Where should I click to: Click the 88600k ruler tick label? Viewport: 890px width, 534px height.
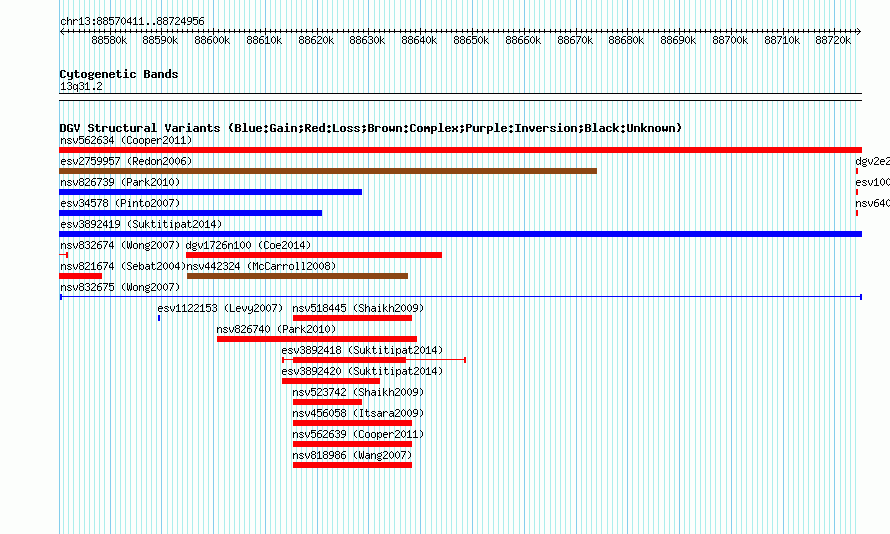(212, 41)
